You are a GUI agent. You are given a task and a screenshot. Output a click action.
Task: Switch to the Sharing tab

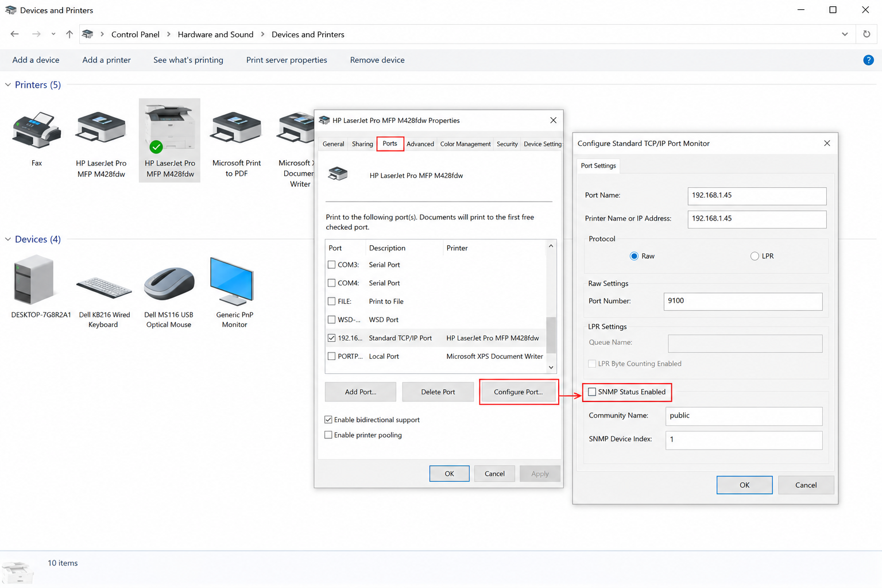pyautogui.click(x=362, y=144)
